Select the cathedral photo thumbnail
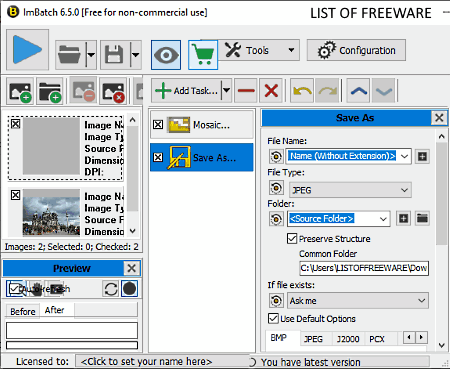The height and width of the screenshot is (369, 450). [51, 212]
